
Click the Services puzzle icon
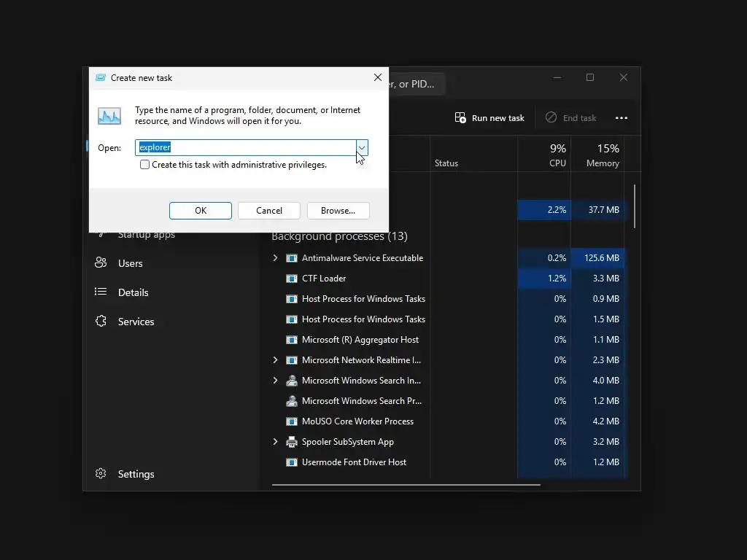click(x=101, y=321)
